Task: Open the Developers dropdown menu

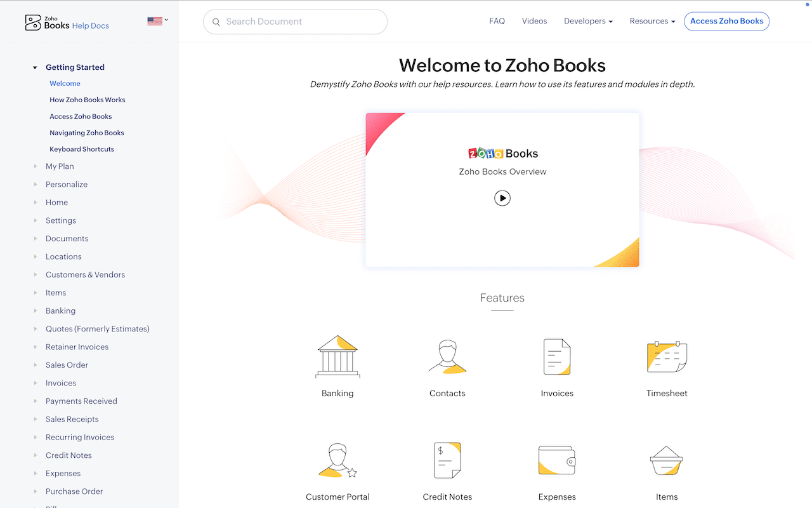Action: tap(587, 20)
